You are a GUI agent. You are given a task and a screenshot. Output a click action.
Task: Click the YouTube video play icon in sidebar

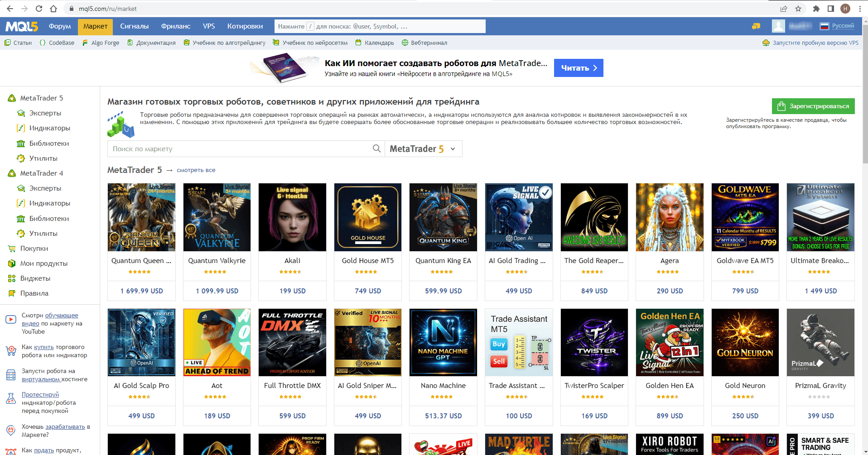[11, 320]
